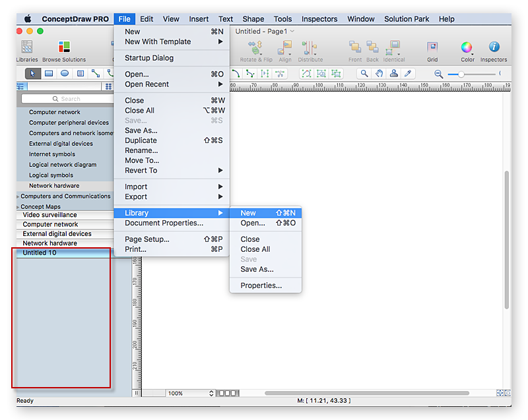This screenshot has height=420, width=528.
Task: Select the spline connector tool
Action: (x=250, y=73)
